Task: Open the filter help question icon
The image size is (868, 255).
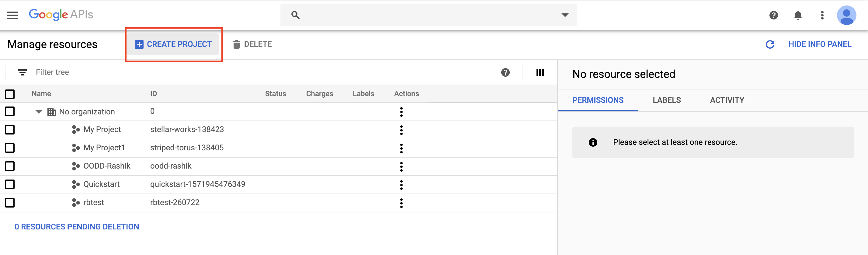Action: tap(505, 72)
